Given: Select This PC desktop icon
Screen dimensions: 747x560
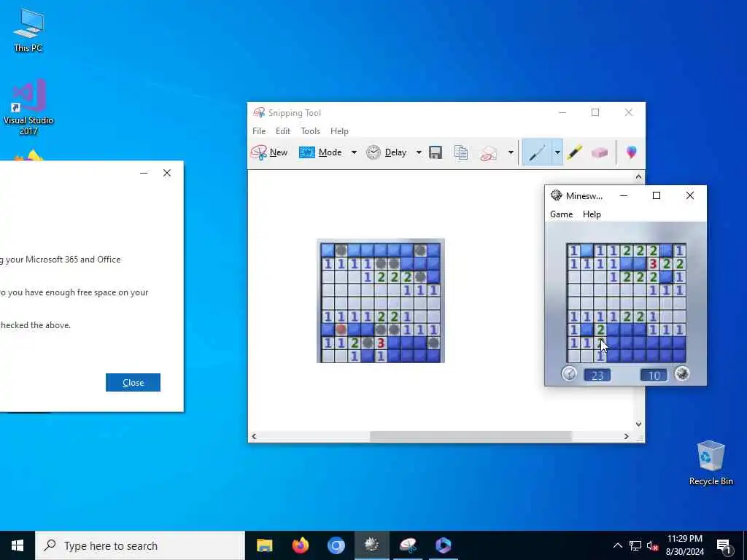Looking at the screenshot, I should click(x=28, y=31).
